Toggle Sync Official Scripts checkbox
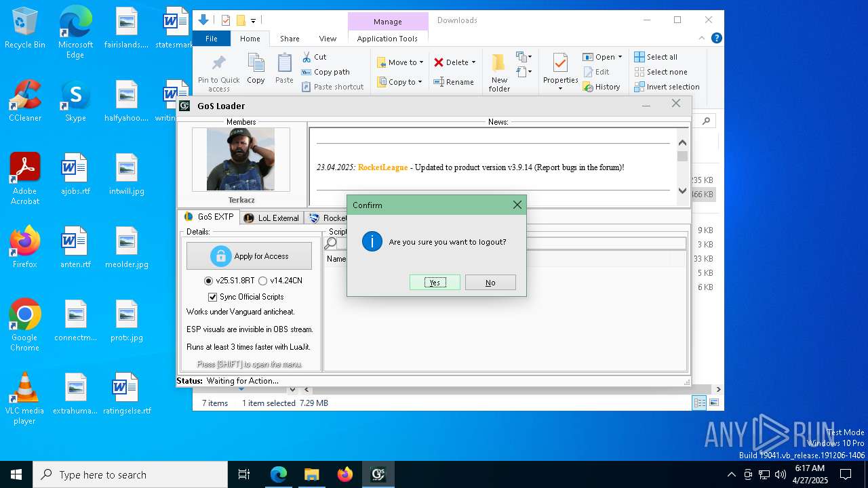 (x=213, y=297)
